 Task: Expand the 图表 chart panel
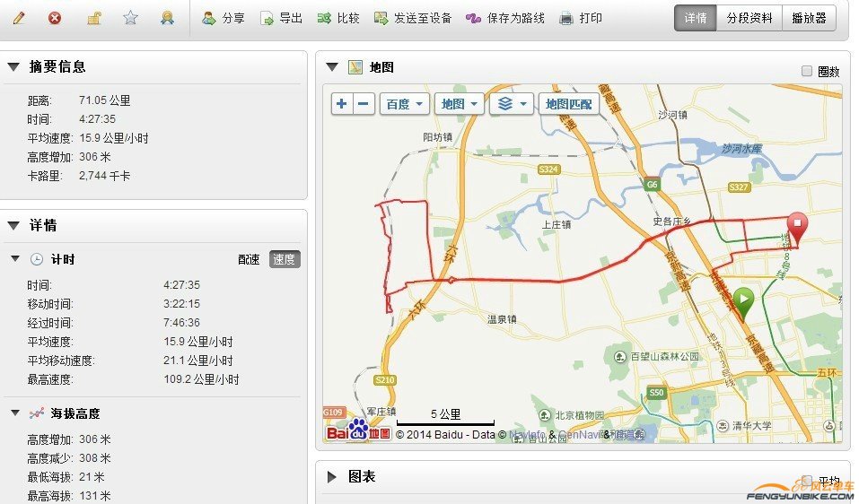pos(332,477)
